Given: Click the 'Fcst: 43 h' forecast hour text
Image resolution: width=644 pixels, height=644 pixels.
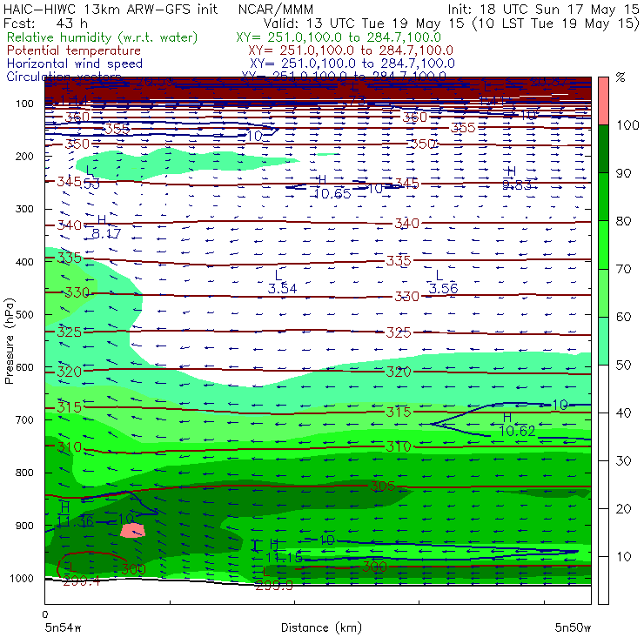Looking at the screenshot, I should click(x=45, y=23).
